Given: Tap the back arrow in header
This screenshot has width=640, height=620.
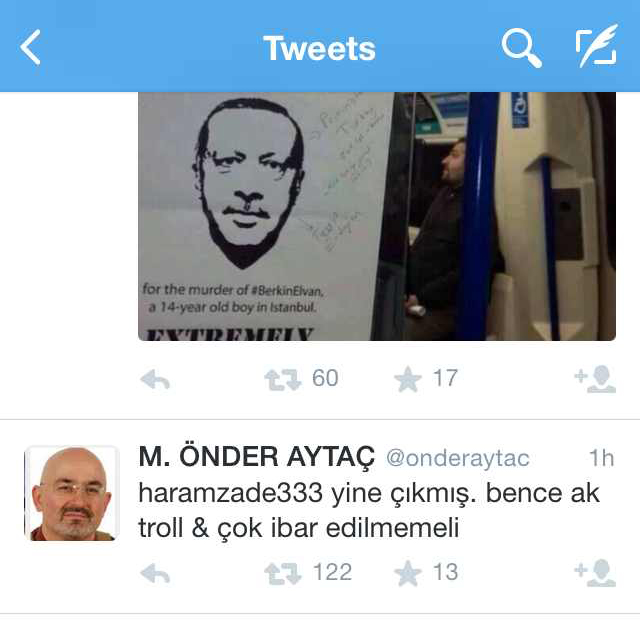Looking at the screenshot, I should pos(30,47).
